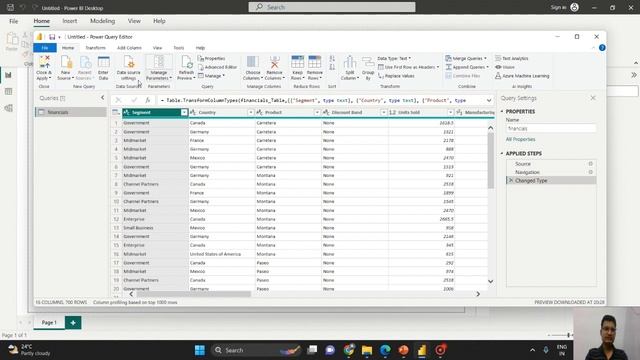Image resolution: width=640 pixels, height=360 pixels.
Task: Click the horizontal scrollbar of data grid
Action: tap(194, 294)
